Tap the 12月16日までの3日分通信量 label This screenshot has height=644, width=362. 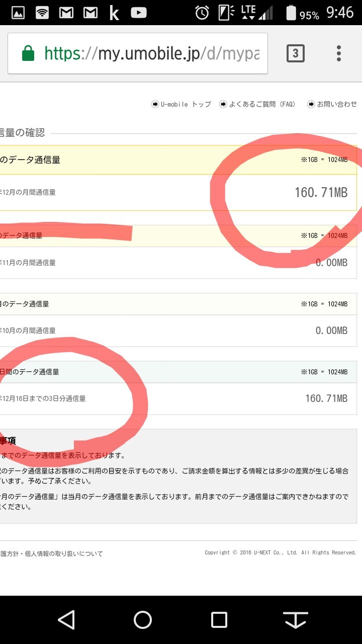coord(43,398)
